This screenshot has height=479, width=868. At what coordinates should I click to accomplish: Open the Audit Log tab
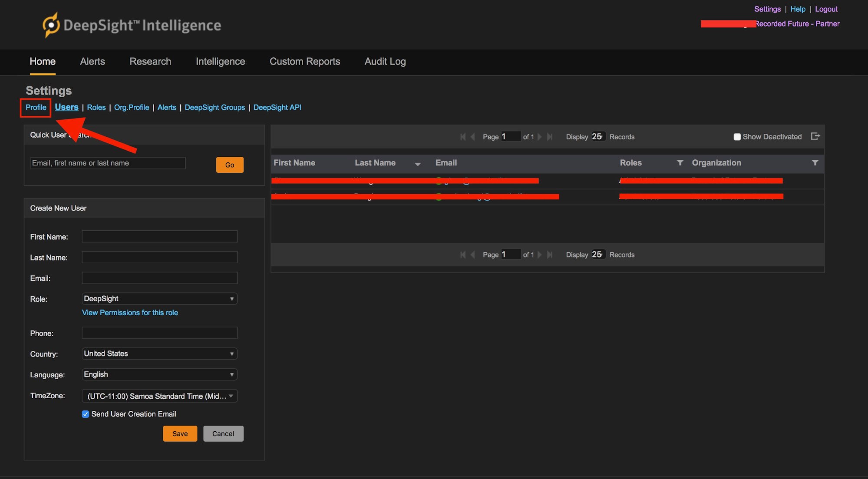click(385, 62)
